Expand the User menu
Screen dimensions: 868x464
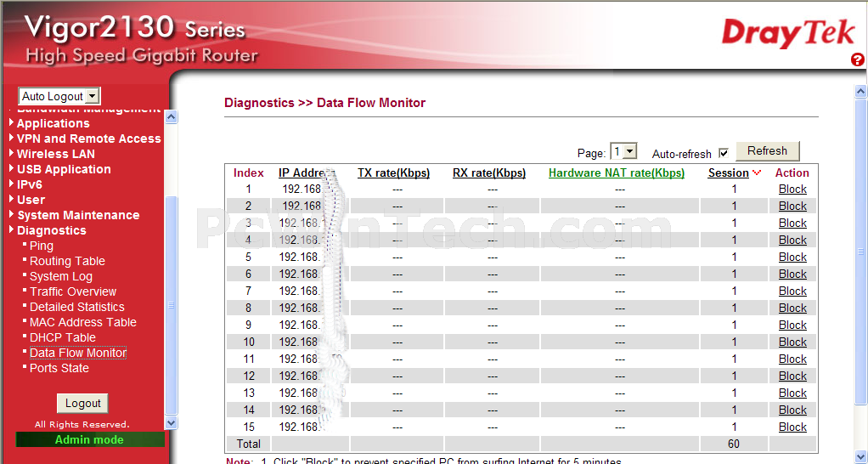tap(31, 200)
